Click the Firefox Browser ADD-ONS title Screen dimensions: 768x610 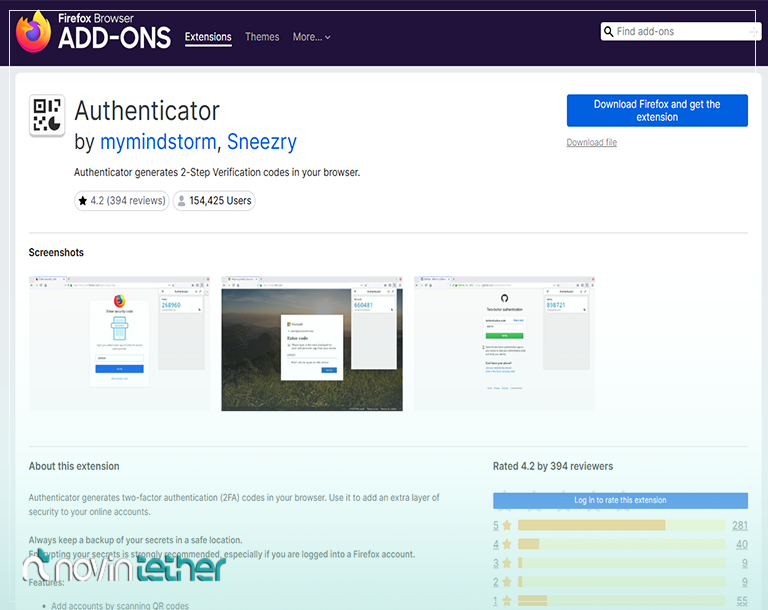tap(115, 32)
